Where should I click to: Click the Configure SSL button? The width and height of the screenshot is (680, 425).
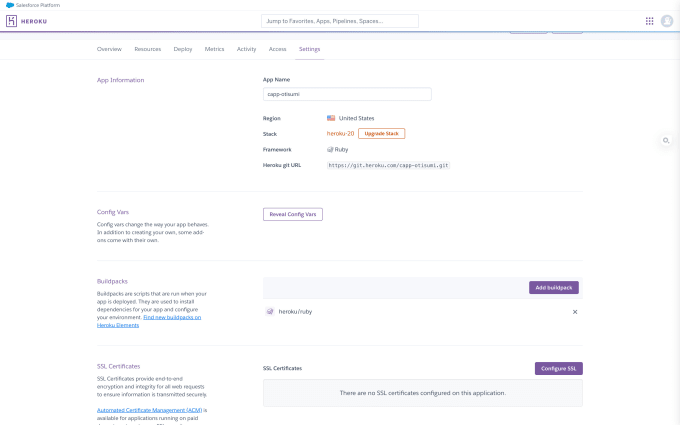tap(559, 369)
